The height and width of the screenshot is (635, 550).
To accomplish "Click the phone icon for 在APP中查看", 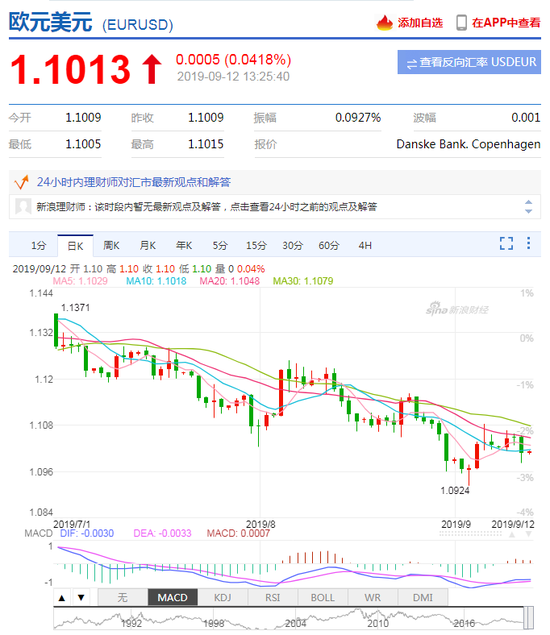I will tap(461, 23).
